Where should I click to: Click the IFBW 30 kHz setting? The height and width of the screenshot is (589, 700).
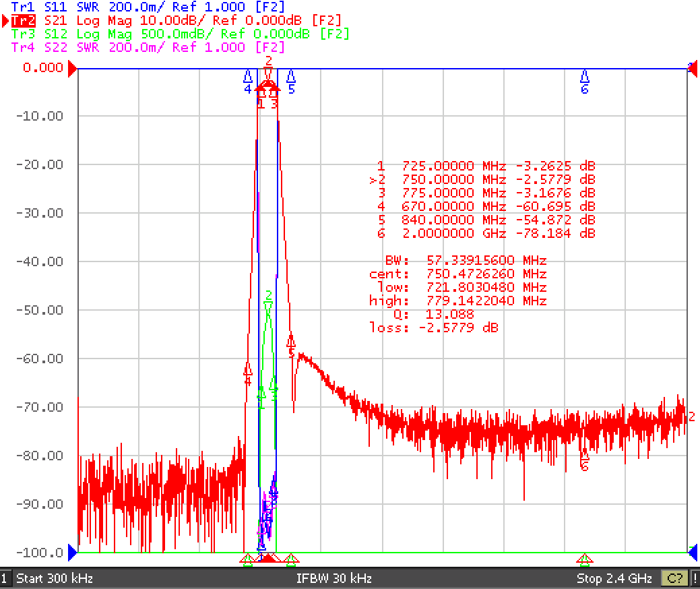[334, 578]
